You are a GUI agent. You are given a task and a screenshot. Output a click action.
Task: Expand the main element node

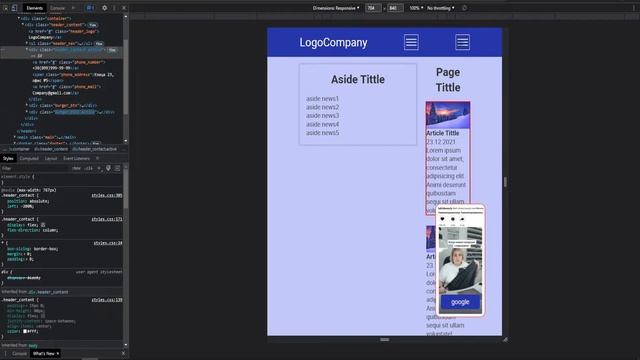coord(15,137)
